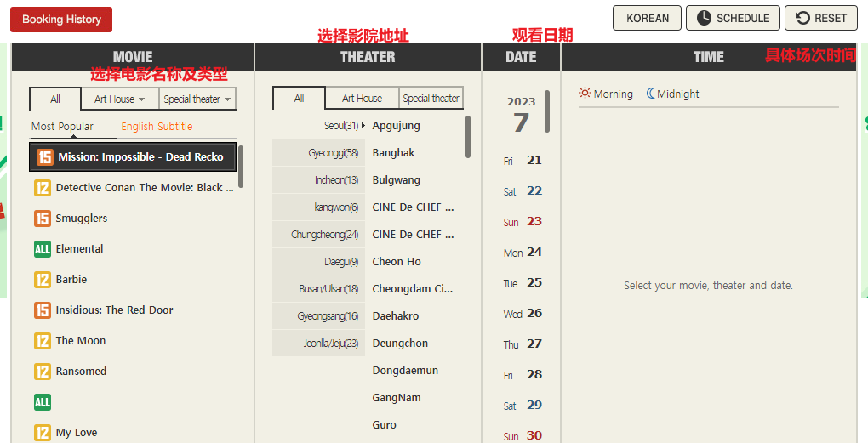
Task: Click the 15 rating badge beside Insidious
Action: click(43, 310)
